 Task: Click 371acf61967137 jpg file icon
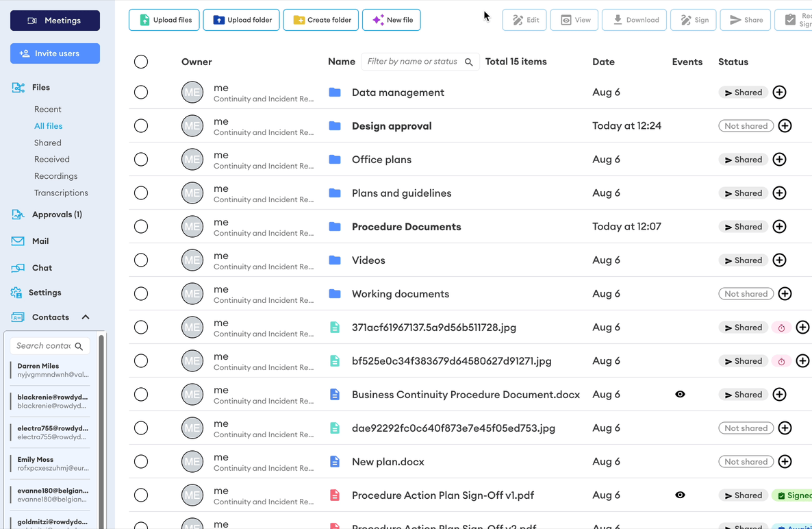click(335, 328)
